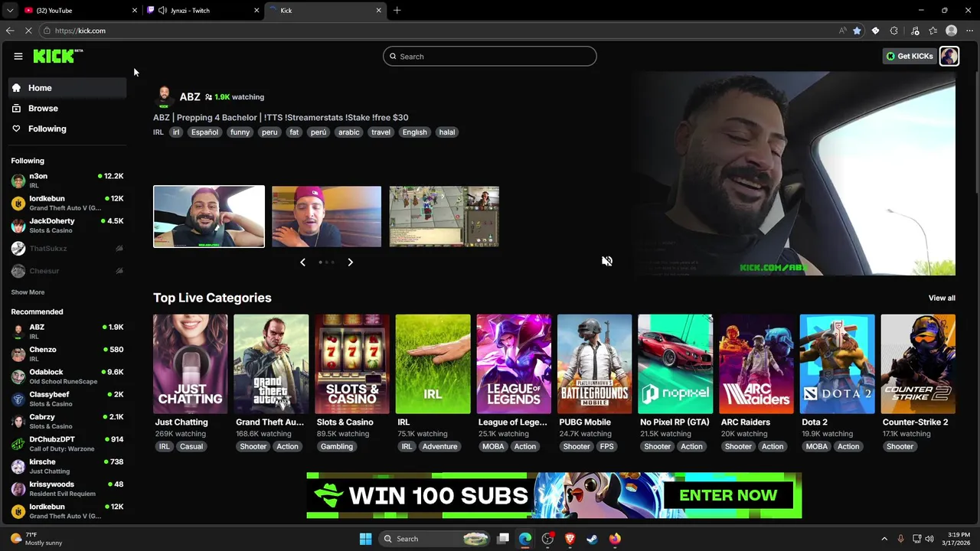Open new browser tab
The image size is (980, 551).
click(x=397, y=10)
